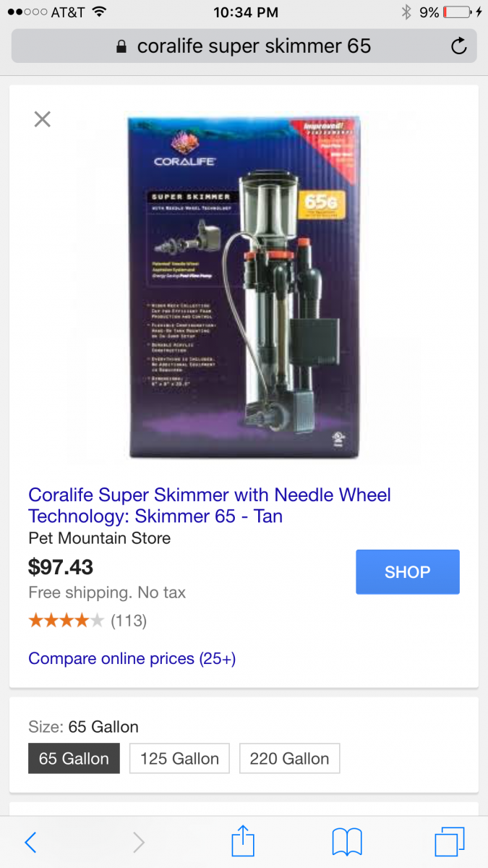Tap the four-star rating with 113 reviews

[87, 621]
